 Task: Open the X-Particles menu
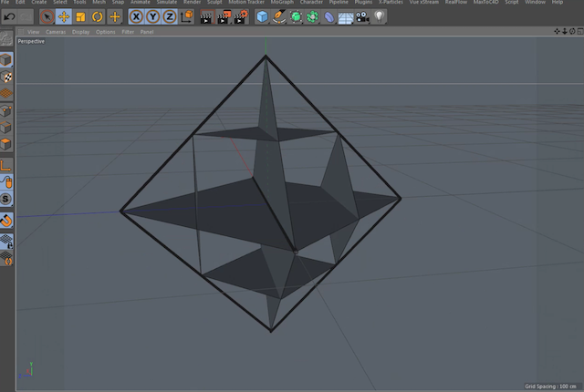(x=391, y=2)
